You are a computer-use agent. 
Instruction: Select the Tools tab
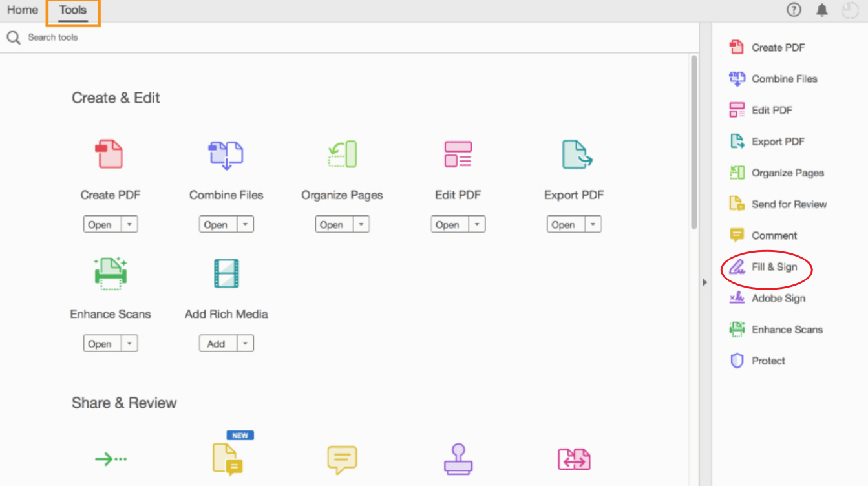tap(73, 10)
